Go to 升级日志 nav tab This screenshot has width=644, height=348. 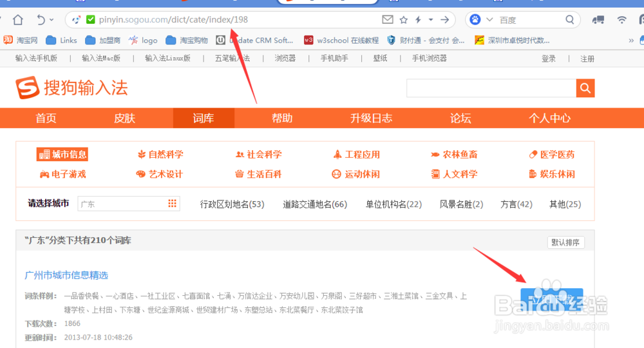tap(372, 119)
